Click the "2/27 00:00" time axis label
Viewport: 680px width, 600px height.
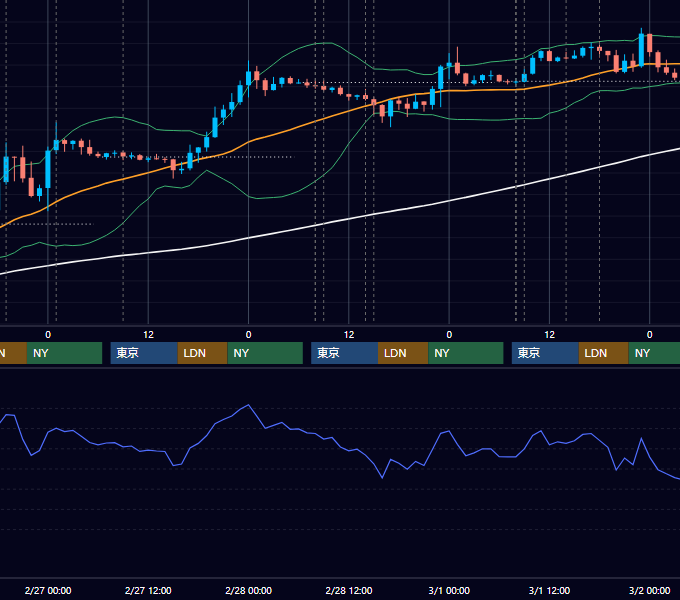coord(48,590)
